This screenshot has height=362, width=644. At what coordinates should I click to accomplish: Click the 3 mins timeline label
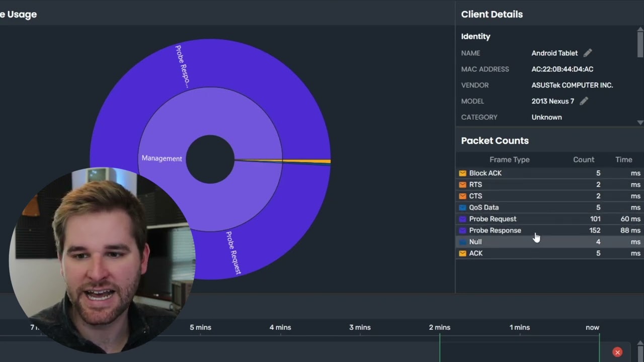pos(360,327)
